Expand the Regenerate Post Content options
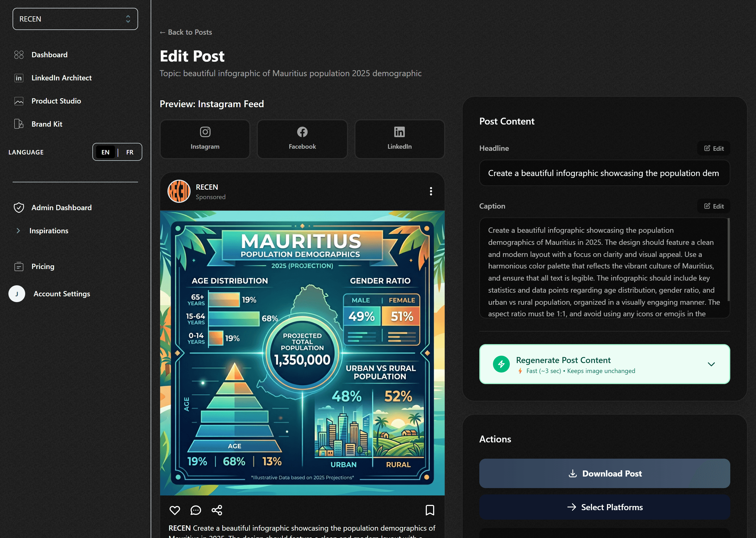Screen dimensions: 756x538 711,364
